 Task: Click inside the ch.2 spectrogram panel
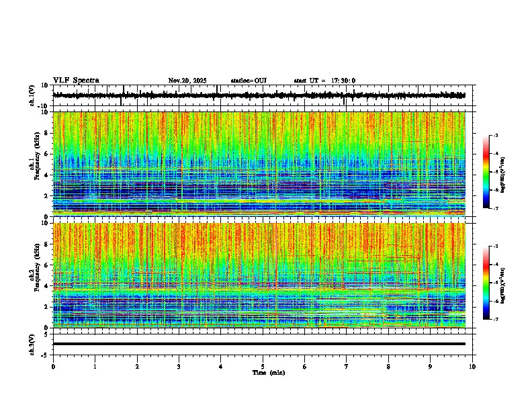pyautogui.click(x=259, y=275)
